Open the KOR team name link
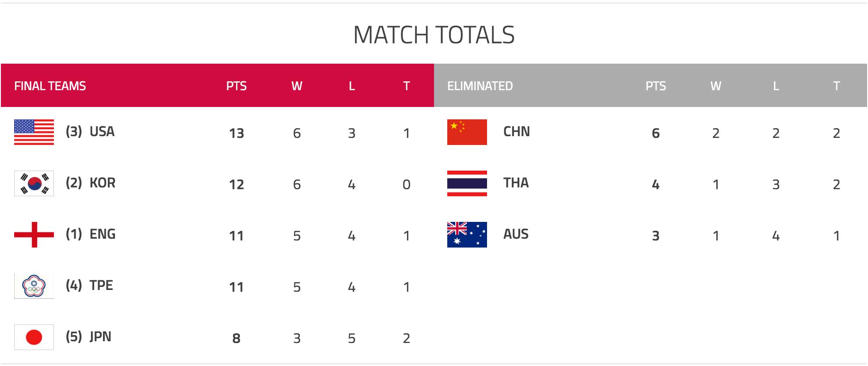868x366 pixels. pyautogui.click(x=103, y=183)
